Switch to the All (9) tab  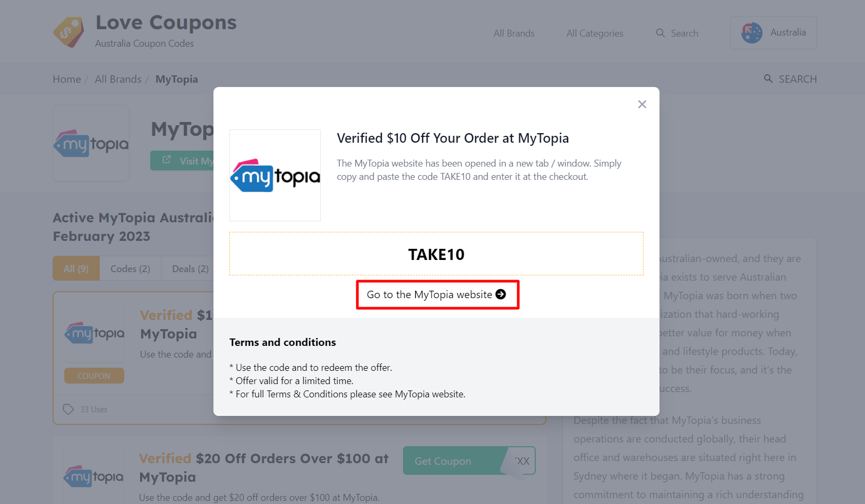tap(75, 268)
